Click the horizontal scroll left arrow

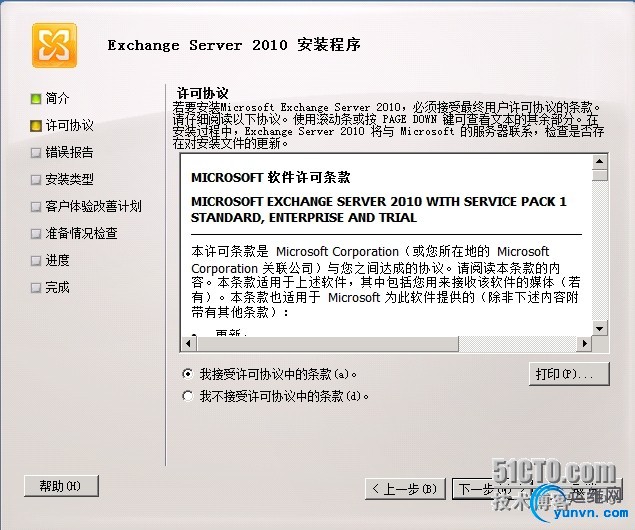pos(188,343)
